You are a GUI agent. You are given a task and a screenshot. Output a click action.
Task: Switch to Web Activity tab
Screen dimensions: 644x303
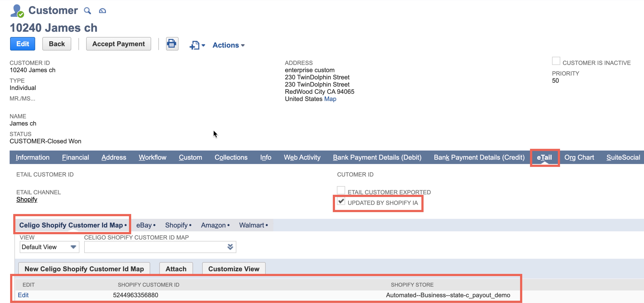pos(302,157)
